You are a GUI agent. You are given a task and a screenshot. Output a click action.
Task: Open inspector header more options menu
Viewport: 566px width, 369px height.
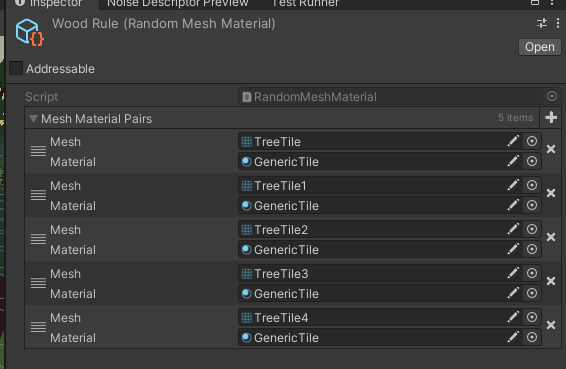click(x=558, y=23)
